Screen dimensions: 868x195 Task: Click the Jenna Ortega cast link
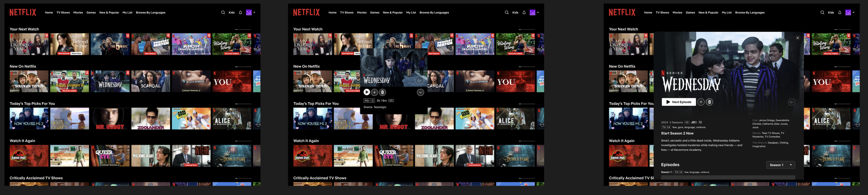[x=766, y=120]
